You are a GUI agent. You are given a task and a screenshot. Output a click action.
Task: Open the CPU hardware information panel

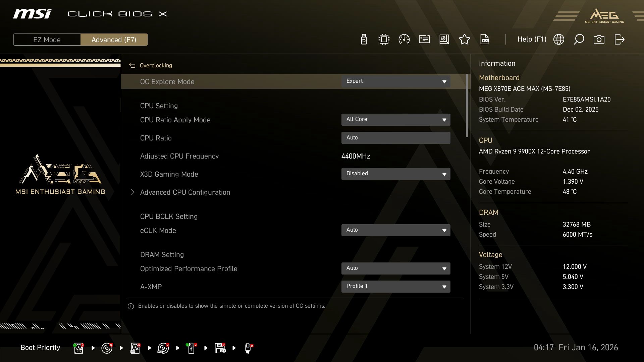point(383,39)
